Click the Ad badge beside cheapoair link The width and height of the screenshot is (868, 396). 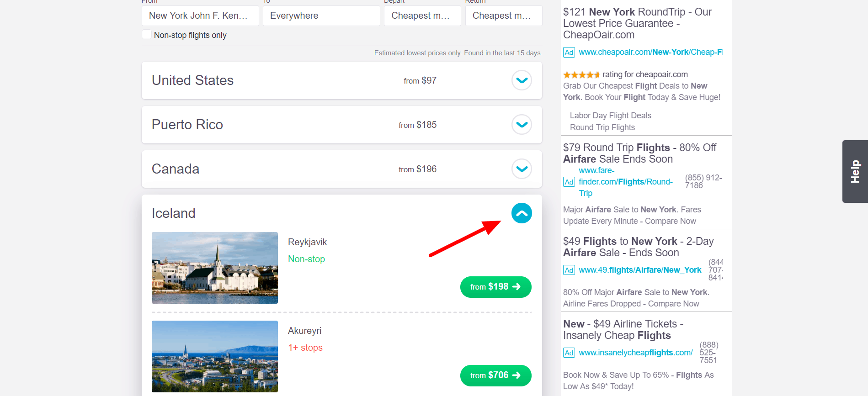[569, 52]
